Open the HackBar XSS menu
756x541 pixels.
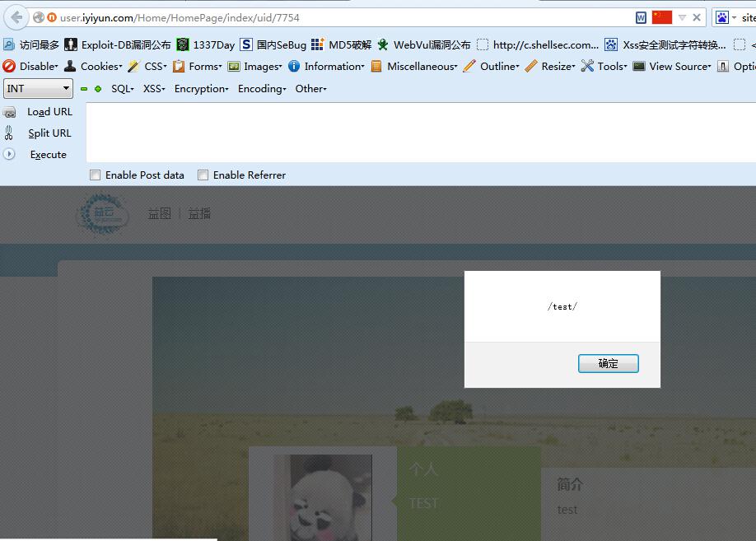pos(154,89)
